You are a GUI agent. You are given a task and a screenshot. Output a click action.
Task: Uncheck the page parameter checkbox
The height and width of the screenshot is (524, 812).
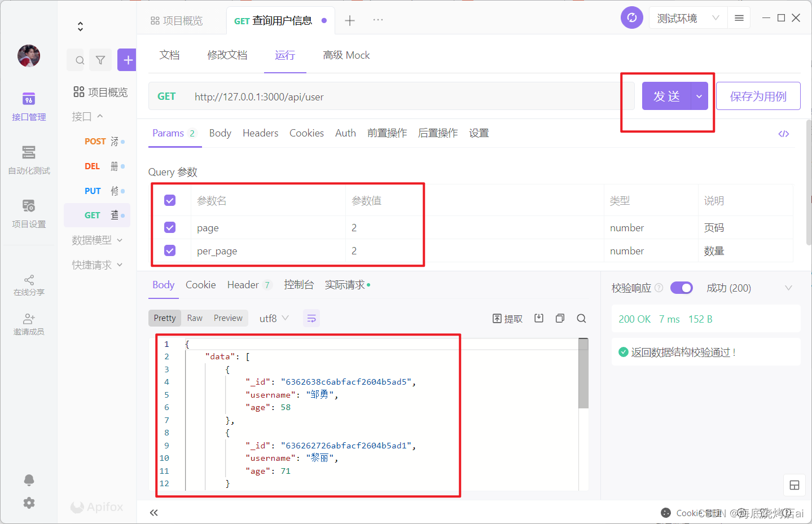pyautogui.click(x=170, y=227)
